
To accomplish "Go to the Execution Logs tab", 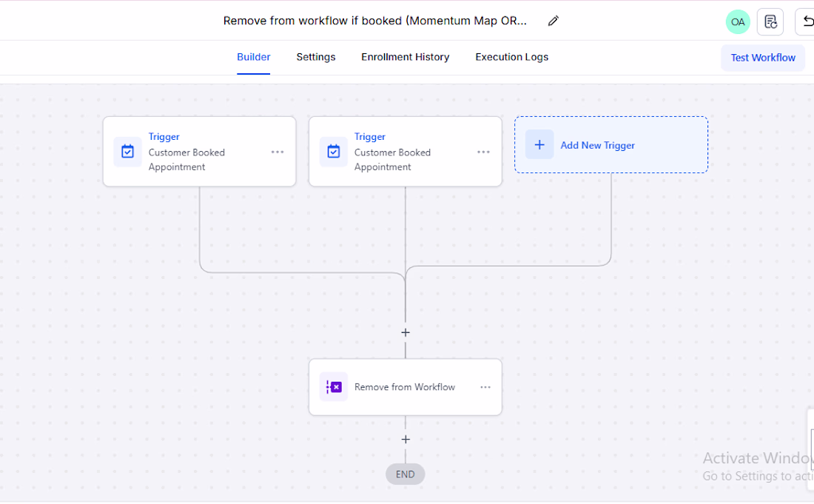I will click(x=512, y=57).
